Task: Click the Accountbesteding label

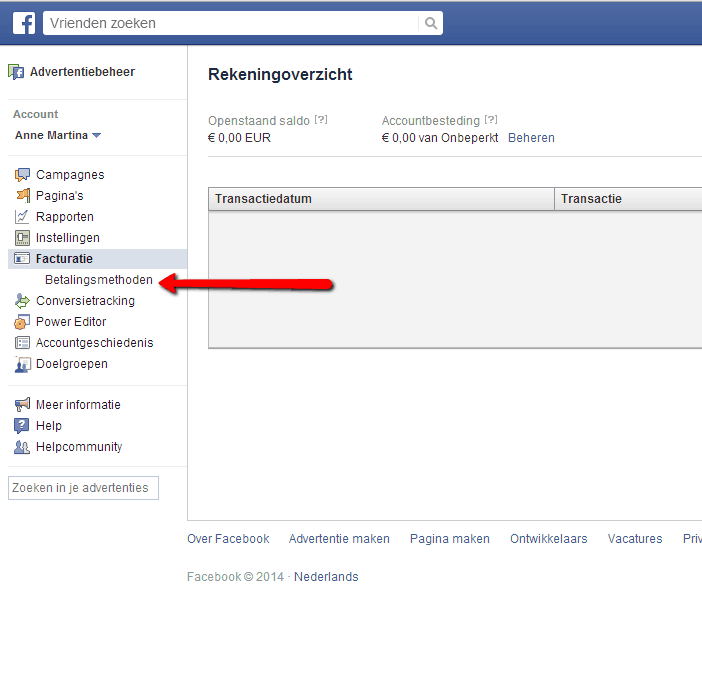Action: (431, 121)
